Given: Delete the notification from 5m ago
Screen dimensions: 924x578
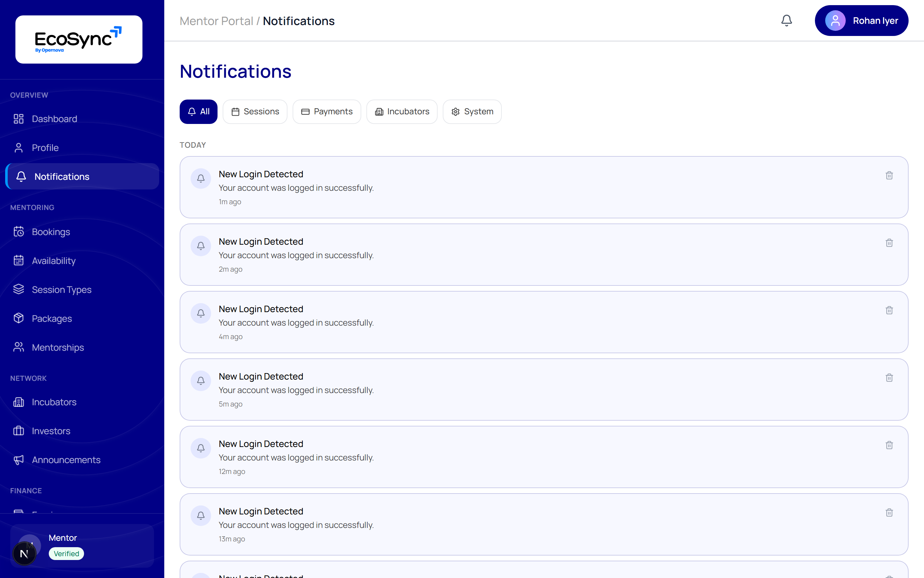Looking at the screenshot, I should coord(889,378).
